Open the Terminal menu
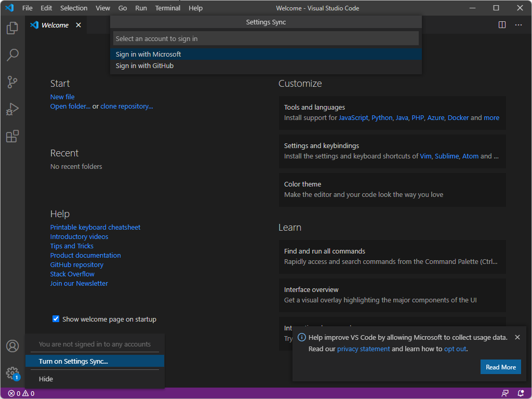This screenshot has width=532, height=399. tap(168, 8)
